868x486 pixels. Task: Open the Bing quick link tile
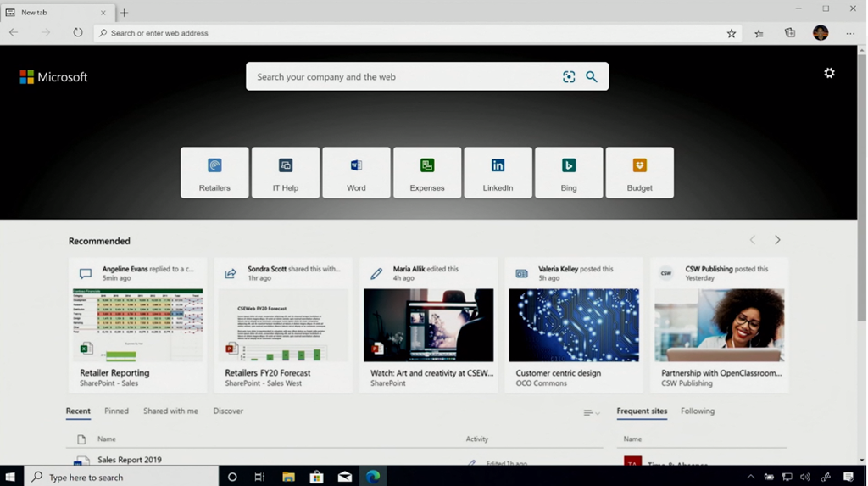click(x=569, y=173)
